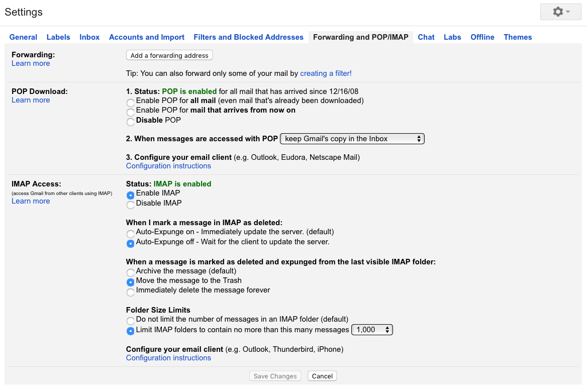Screen dimensions: 587x392
Task: Open the settings gear menu
Action: [560, 12]
